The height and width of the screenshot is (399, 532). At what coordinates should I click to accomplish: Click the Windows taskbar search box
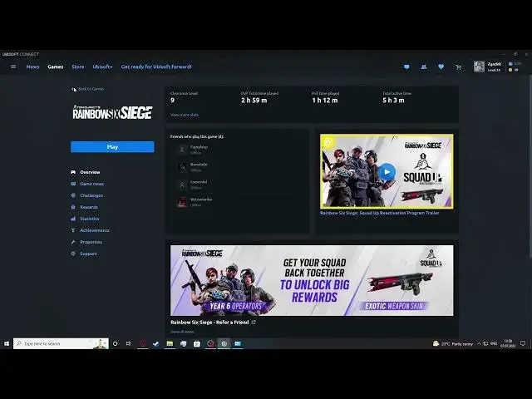(x=60, y=343)
